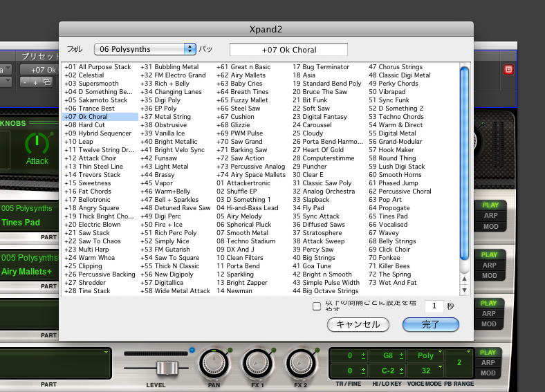Click the G8 high key value
This screenshot has height=392, width=545.
[x=388, y=355]
